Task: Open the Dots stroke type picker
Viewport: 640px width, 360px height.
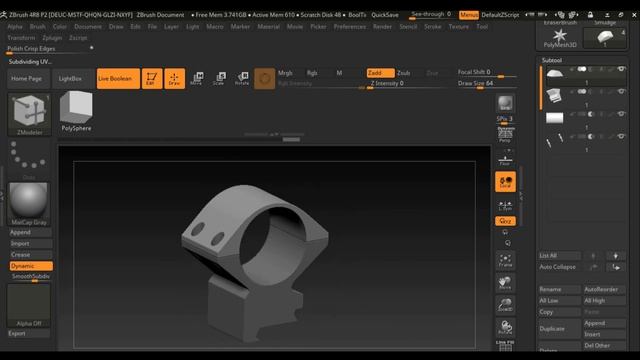Action: click(x=29, y=160)
